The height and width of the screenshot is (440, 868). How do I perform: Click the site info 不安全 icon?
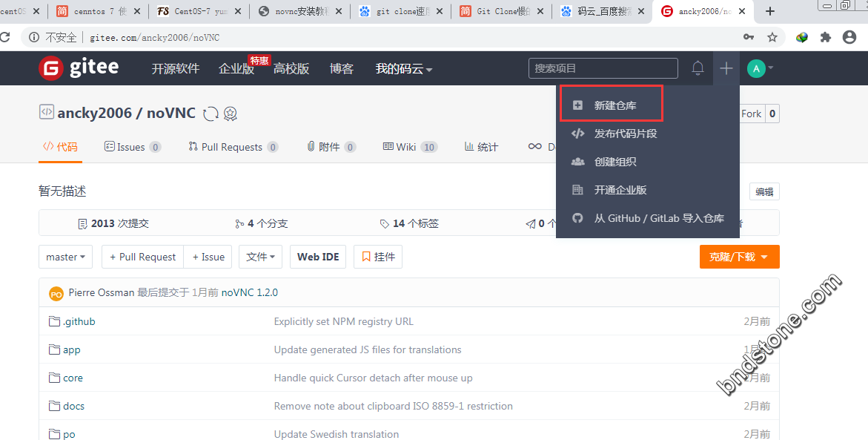(34, 37)
